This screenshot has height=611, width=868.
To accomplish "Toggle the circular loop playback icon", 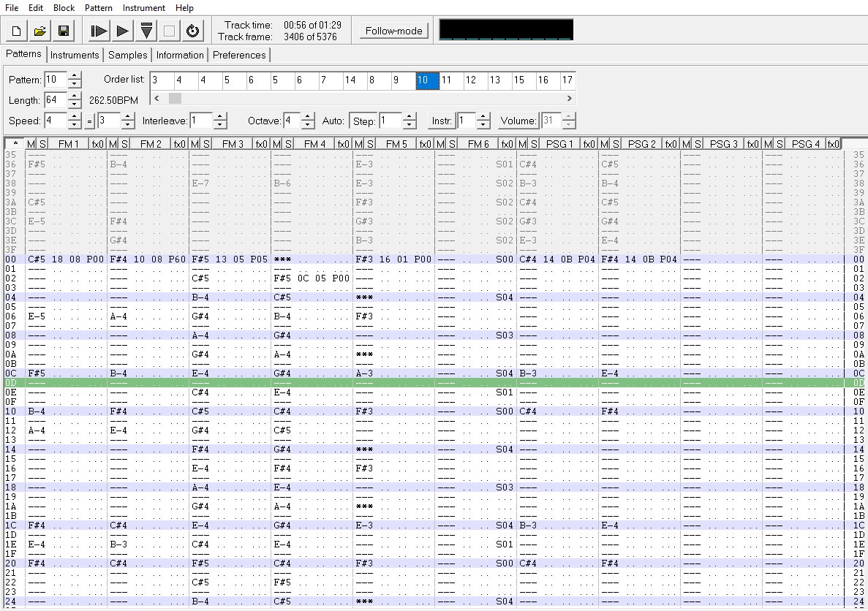I will [192, 31].
